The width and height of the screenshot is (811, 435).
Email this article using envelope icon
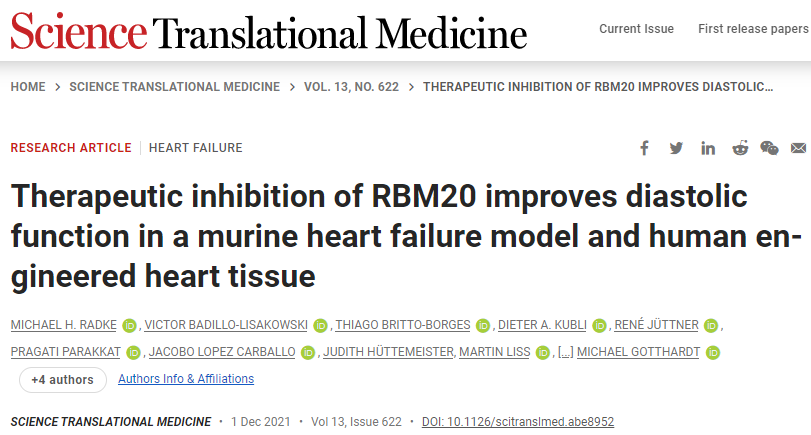[x=798, y=148]
